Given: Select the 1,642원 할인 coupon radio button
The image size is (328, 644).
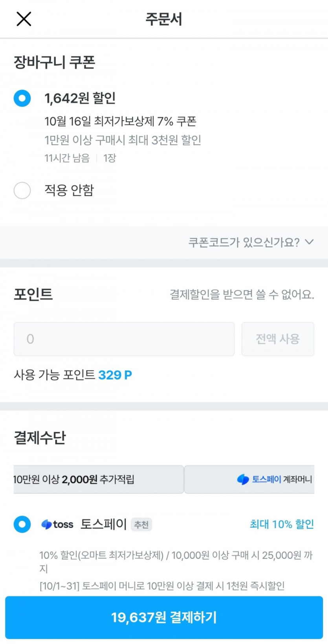Looking at the screenshot, I should pyautogui.click(x=22, y=98).
